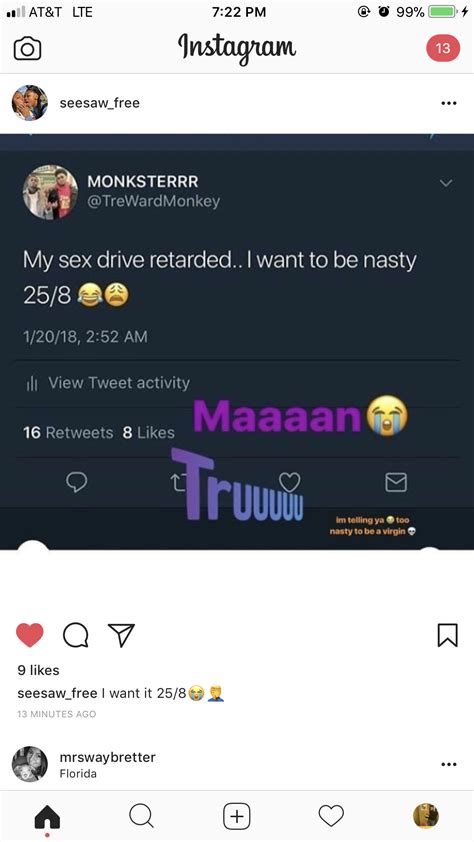Screen dimensions: 474x842
Task: Open the Activity heart tab
Action: click(331, 816)
